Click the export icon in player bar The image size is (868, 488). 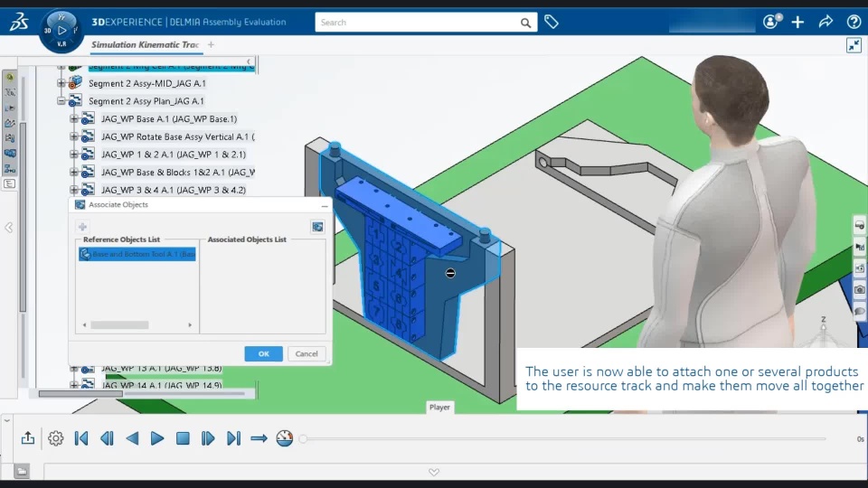click(x=28, y=438)
